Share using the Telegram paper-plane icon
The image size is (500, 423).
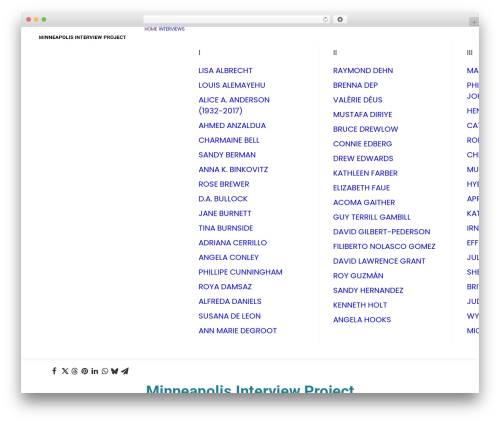point(125,371)
